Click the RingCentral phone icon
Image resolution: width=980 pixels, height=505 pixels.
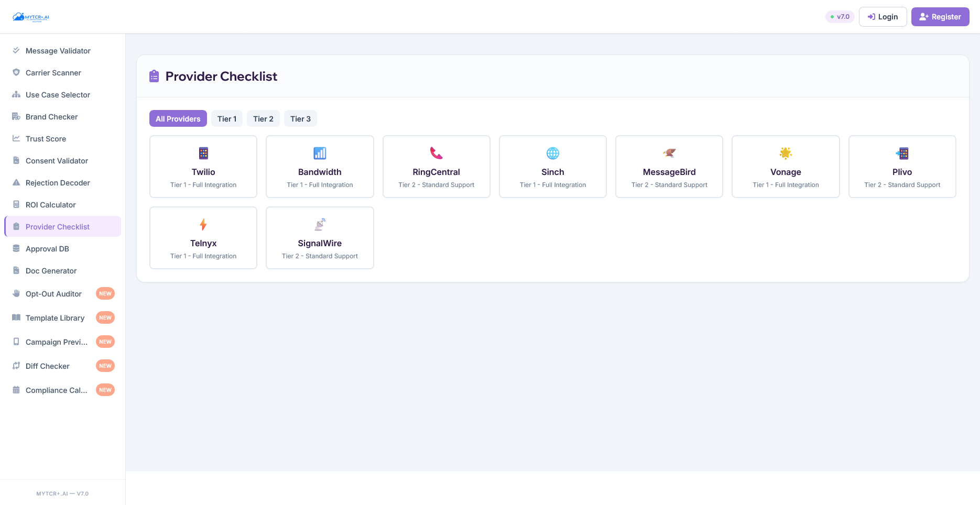click(436, 153)
